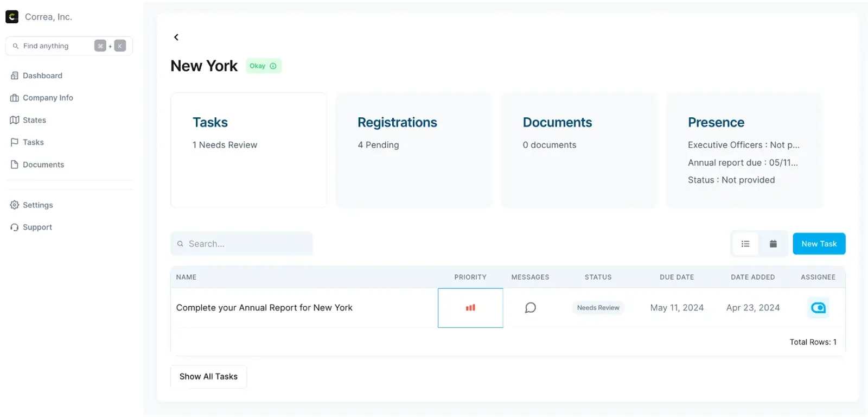The image size is (868, 417).
Task: Click the Support headset icon
Action: coord(15,227)
